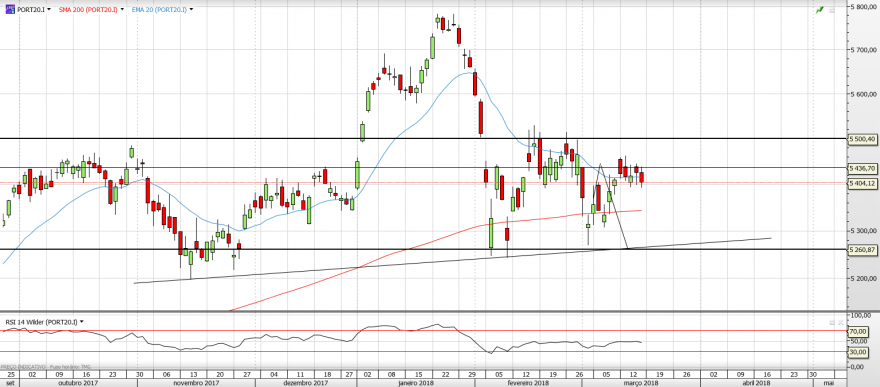Screen dimensions: 880x387
Task: Click the RSI 14 Wilder (PORT20.I) label
Action: click(x=42, y=321)
